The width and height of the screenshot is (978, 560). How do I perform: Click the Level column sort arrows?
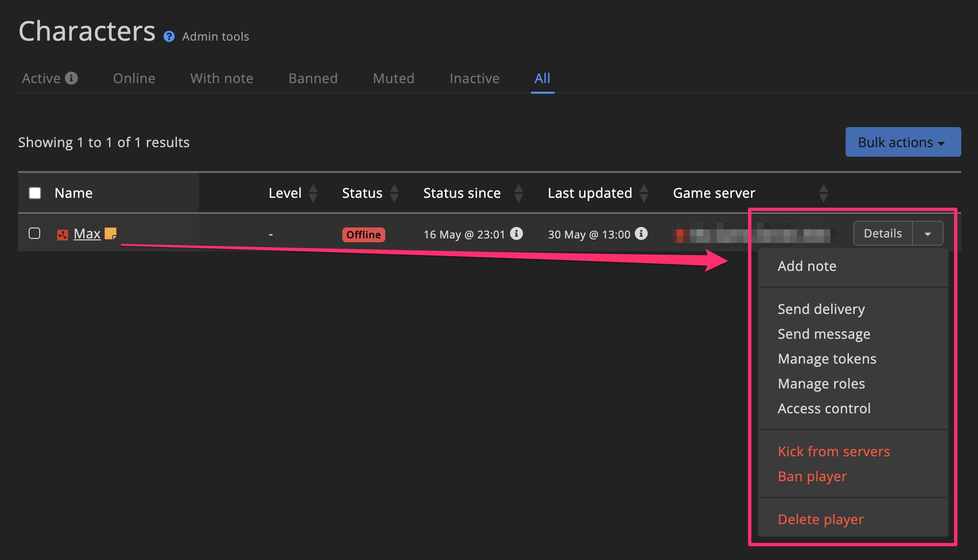coord(314,193)
